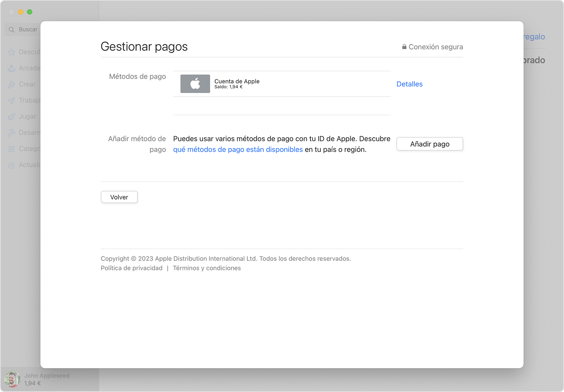Select the Arcade joystick icon in sidebar
Image resolution: width=564 pixels, height=392 pixels.
click(12, 68)
